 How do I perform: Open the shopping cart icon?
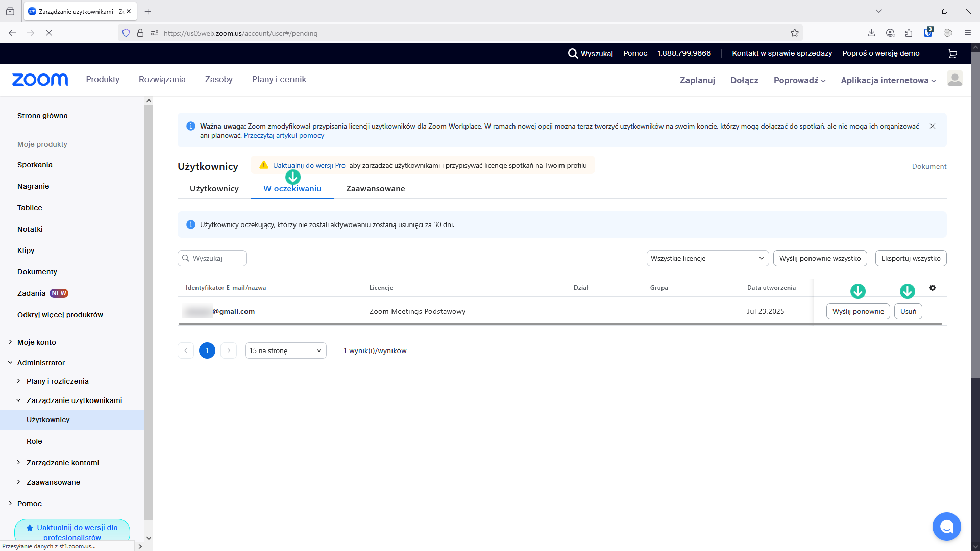[x=952, y=54]
